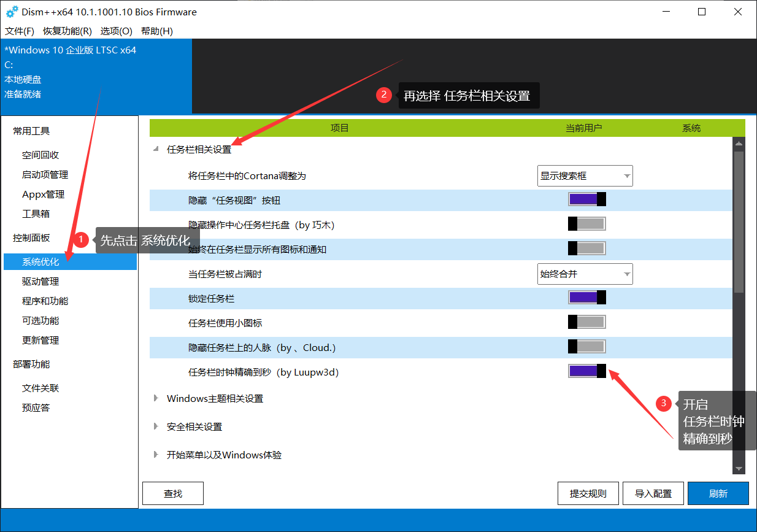Toggle 隐藏操作中心任务栏托盘 switch
The width and height of the screenshot is (757, 532).
pyautogui.click(x=587, y=224)
